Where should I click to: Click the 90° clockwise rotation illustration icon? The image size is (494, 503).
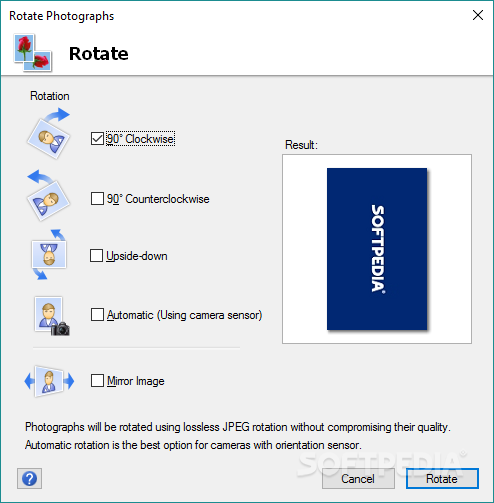pyautogui.click(x=49, y=133)
